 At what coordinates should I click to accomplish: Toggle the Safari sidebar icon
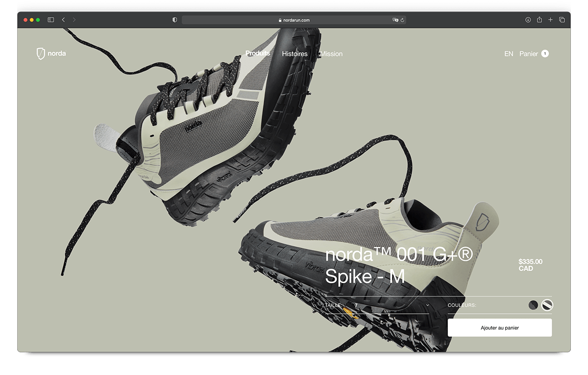(50, 20)
